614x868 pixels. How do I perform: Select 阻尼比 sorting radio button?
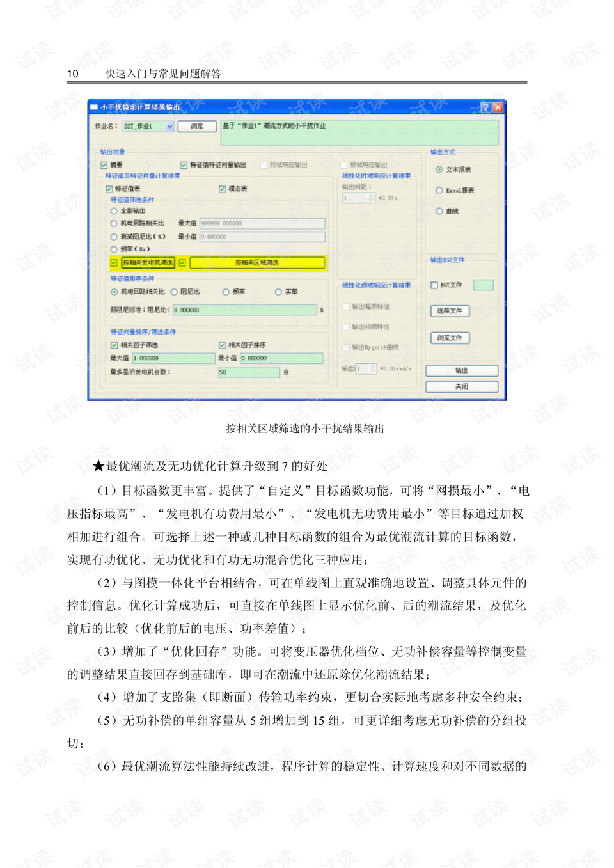click(x=174, y=292)
